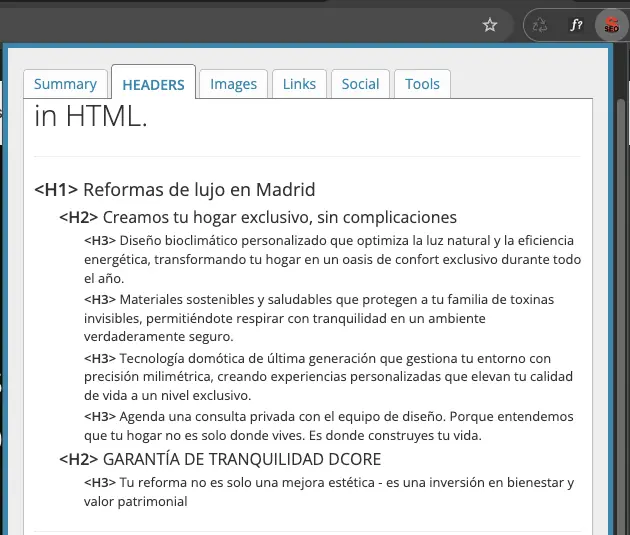Open the Images tab
The image size is (630, 535).
coord(233,84)
